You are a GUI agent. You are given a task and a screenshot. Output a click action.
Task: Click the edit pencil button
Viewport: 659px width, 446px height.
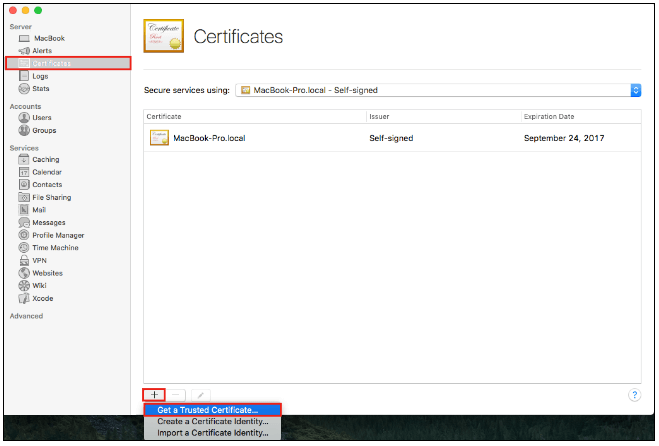click(x=200, y=395)
